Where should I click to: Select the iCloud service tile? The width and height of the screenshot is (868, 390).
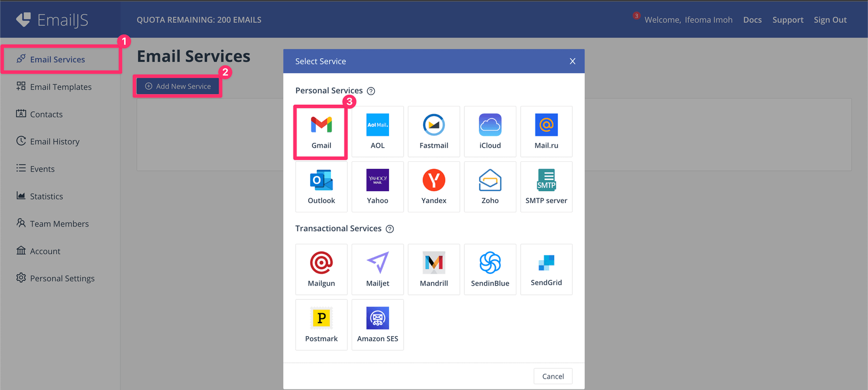(x=490, y=132)
